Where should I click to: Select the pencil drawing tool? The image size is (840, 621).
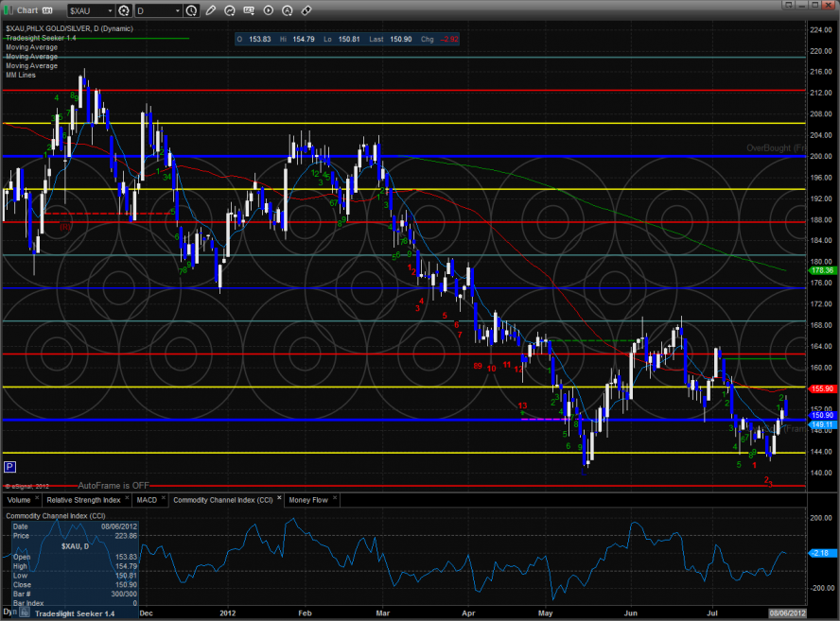pyautogui.click(x=209, y=10)
